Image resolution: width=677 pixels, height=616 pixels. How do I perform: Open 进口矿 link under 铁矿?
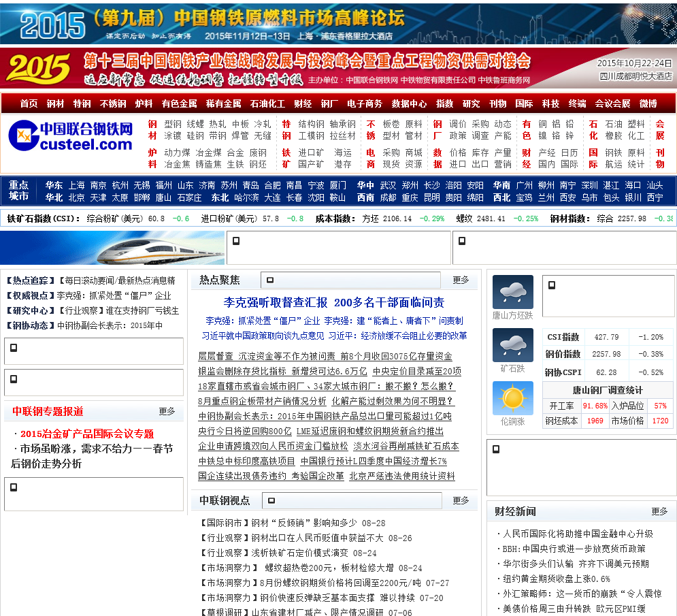[x=311, y=152]
